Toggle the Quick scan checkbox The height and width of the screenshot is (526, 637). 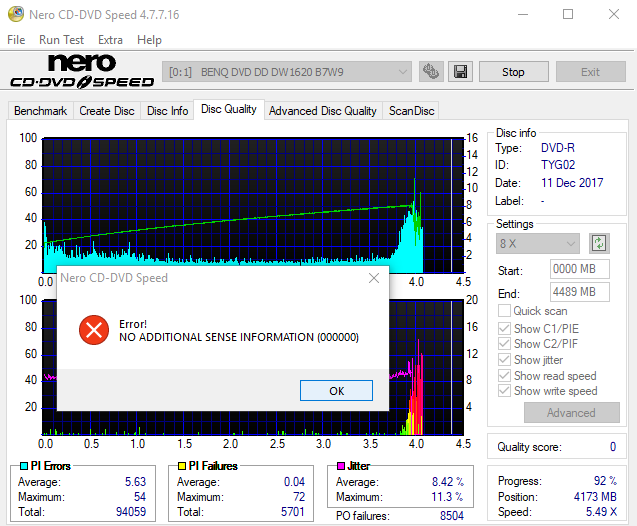504,311
